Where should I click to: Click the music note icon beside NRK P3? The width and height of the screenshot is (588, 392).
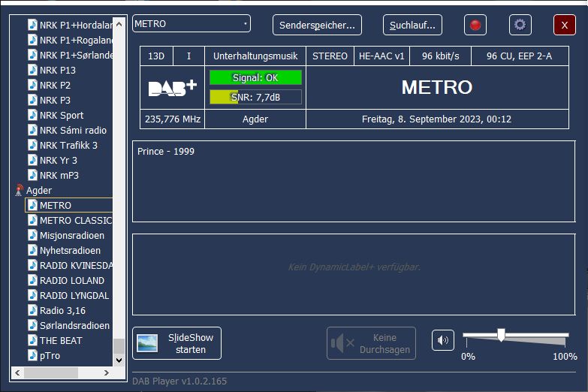[x=32, y=100]
